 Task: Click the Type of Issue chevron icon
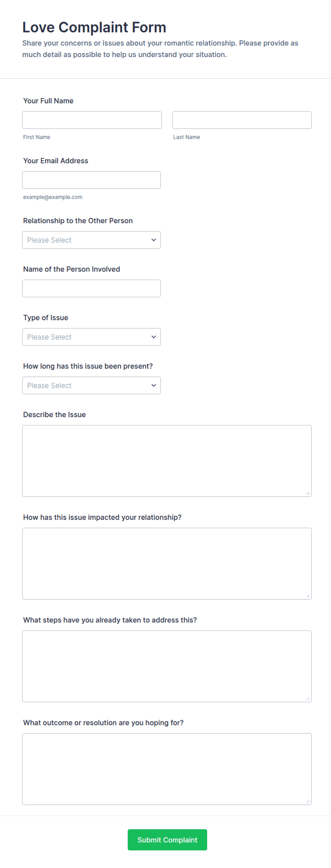[x=154, y=337]
